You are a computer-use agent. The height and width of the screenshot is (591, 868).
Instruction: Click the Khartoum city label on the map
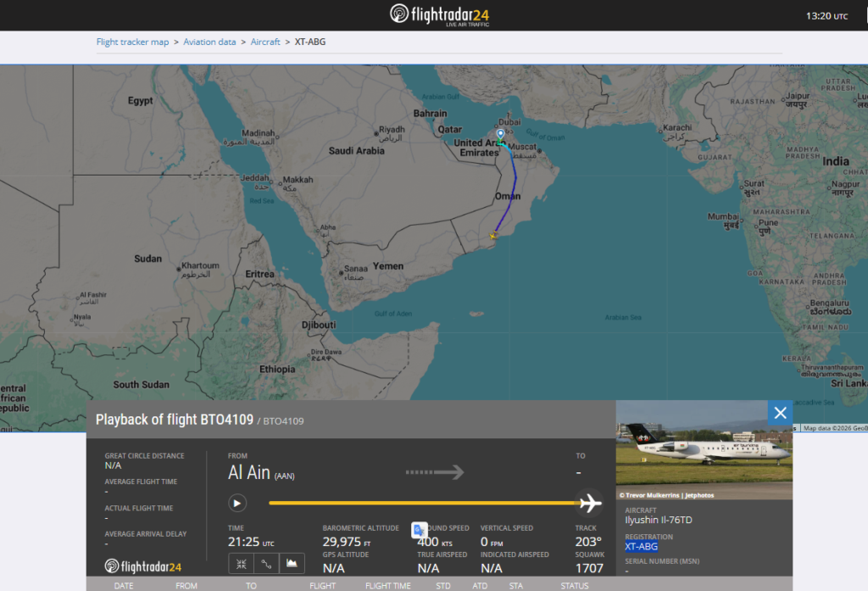point(200,270)
